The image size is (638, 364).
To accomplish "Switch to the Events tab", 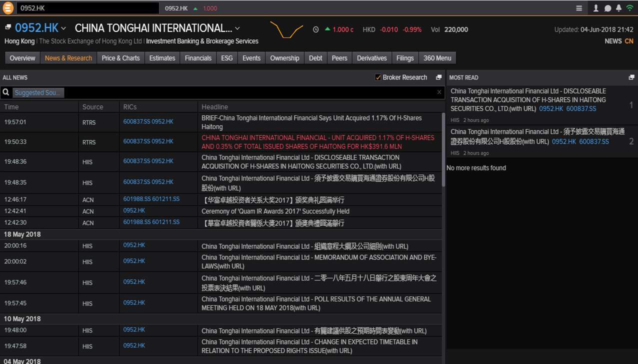I will (251, 58).
